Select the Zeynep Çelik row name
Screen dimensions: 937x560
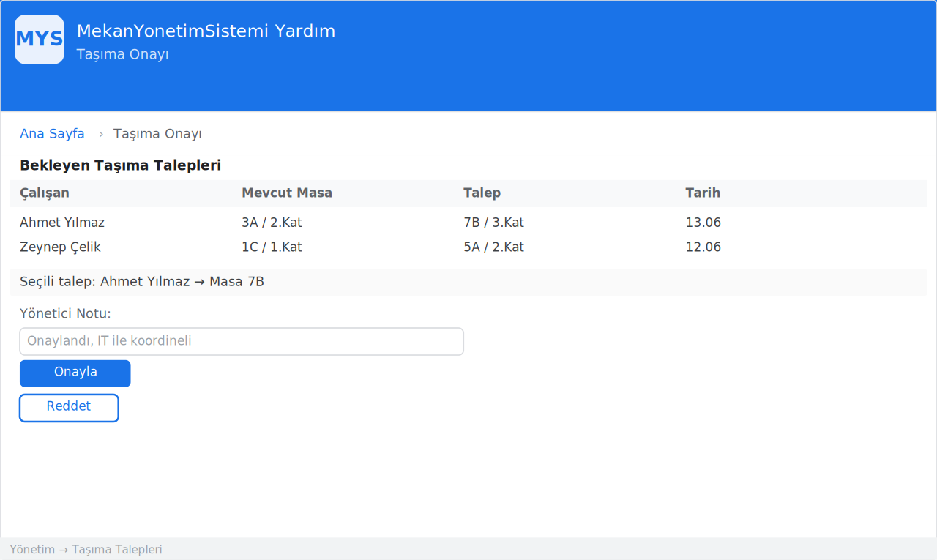60,247
